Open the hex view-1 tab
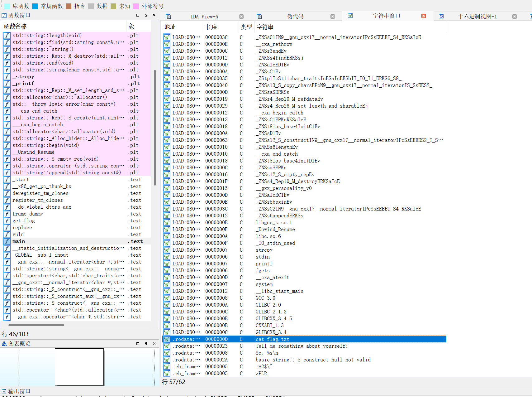532x397 pixels. coord(477,17)
